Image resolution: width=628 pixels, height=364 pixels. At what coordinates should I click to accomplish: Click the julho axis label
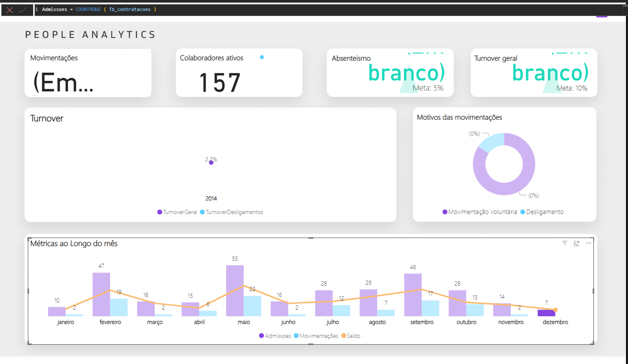click(333, 322)
